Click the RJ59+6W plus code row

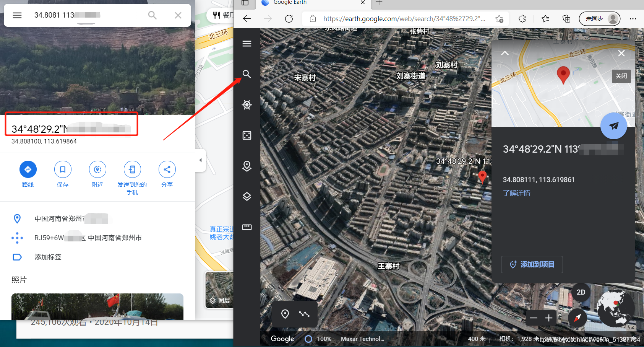[x=97, y=238]
